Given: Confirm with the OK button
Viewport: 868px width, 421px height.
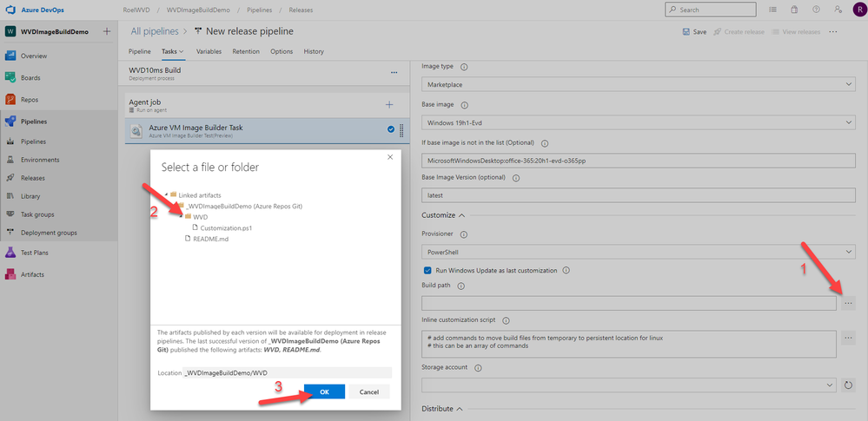Looking at the screenshot, I should click(x=324, y=391).
